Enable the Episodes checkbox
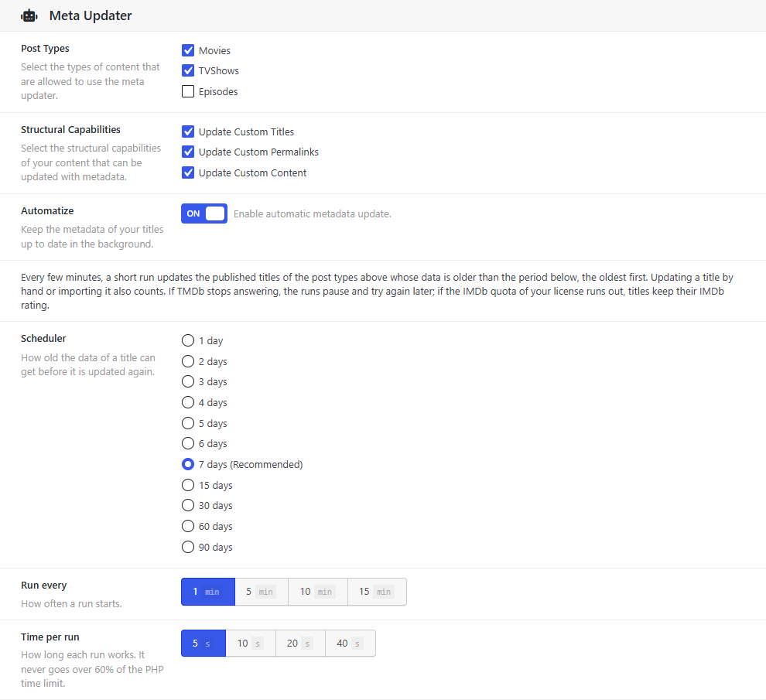This screenshot has width=766, height=700. [188, 91]
